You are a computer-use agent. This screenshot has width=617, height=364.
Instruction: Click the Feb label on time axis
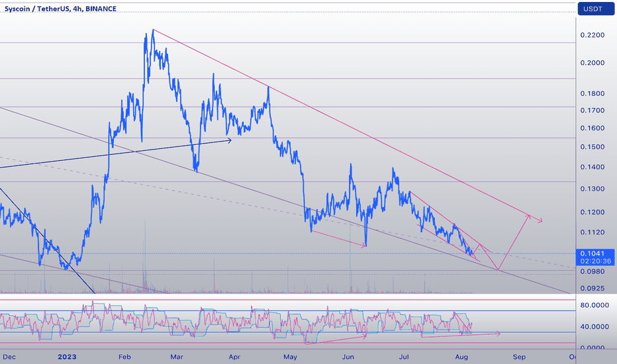[x=124, y=357]
